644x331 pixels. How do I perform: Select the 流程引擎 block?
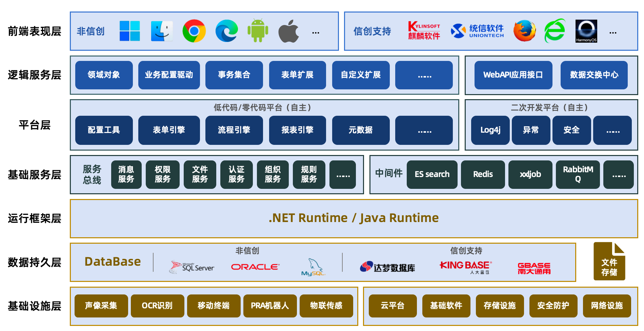click(234, 130)
